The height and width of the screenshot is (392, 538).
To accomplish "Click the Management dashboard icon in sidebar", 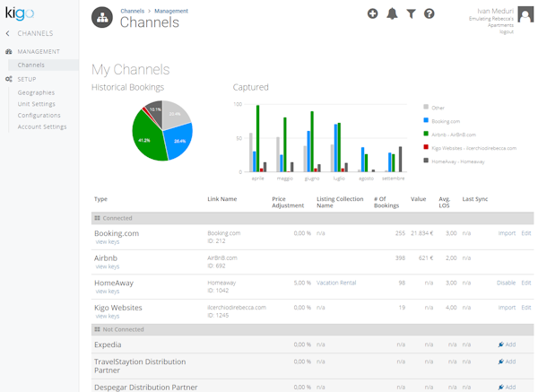I will 9,52.
